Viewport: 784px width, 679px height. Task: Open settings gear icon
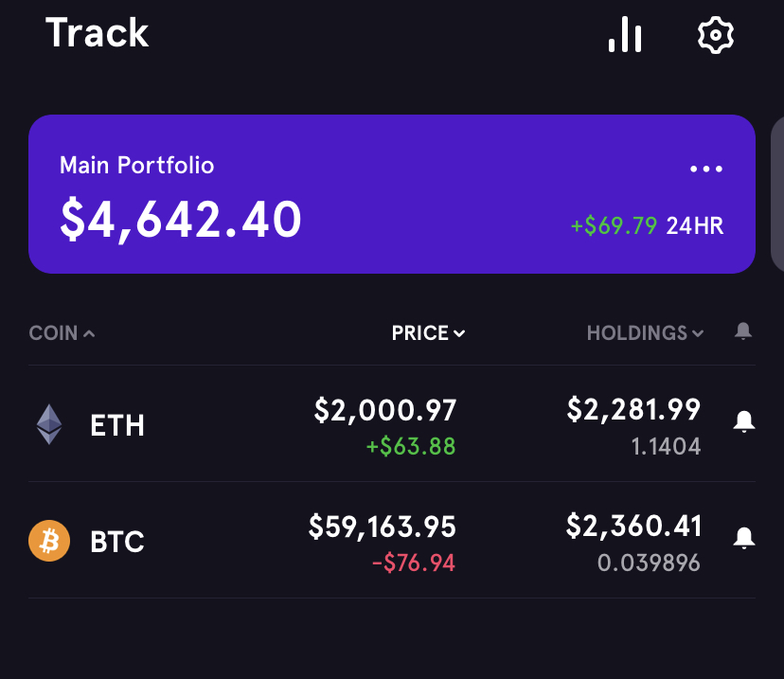click(716, 35)
